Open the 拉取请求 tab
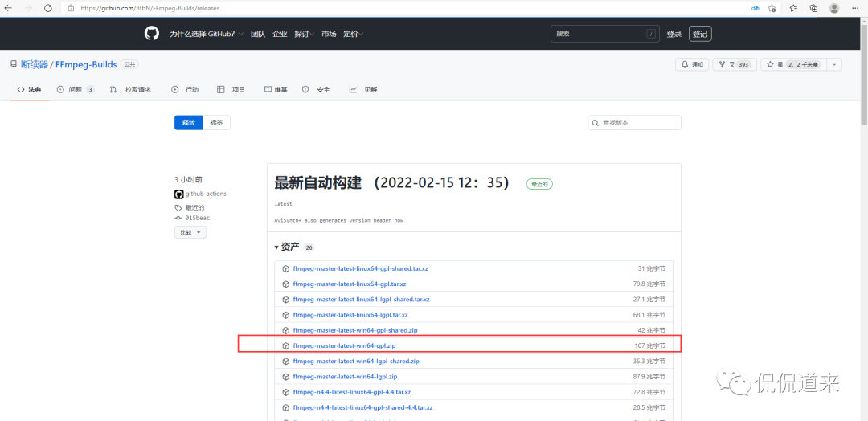Viewport: 868px width, 421px height. [131, 90]
